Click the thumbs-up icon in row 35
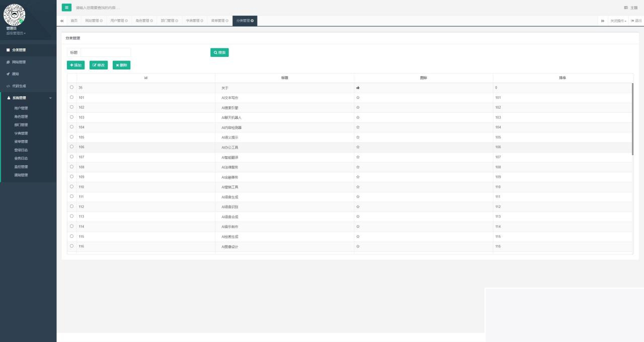Screen dimensions: 644x342 (x=358, y=88)
